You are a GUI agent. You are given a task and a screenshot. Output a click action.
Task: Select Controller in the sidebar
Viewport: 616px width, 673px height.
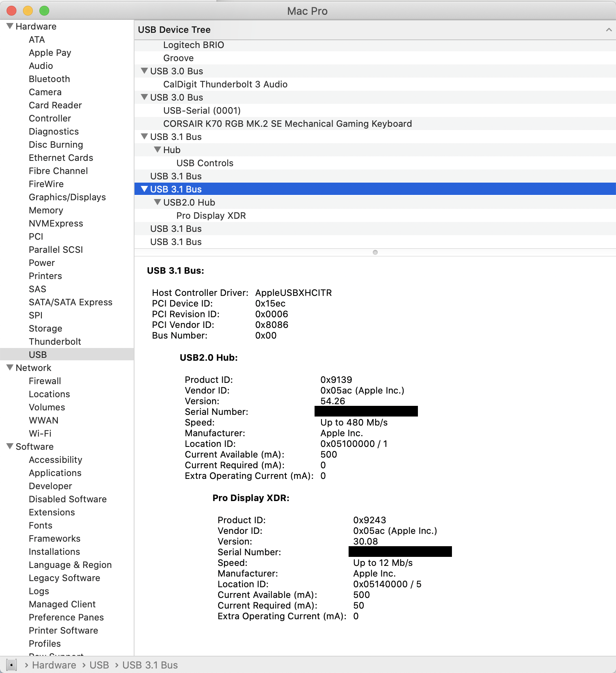50,119
